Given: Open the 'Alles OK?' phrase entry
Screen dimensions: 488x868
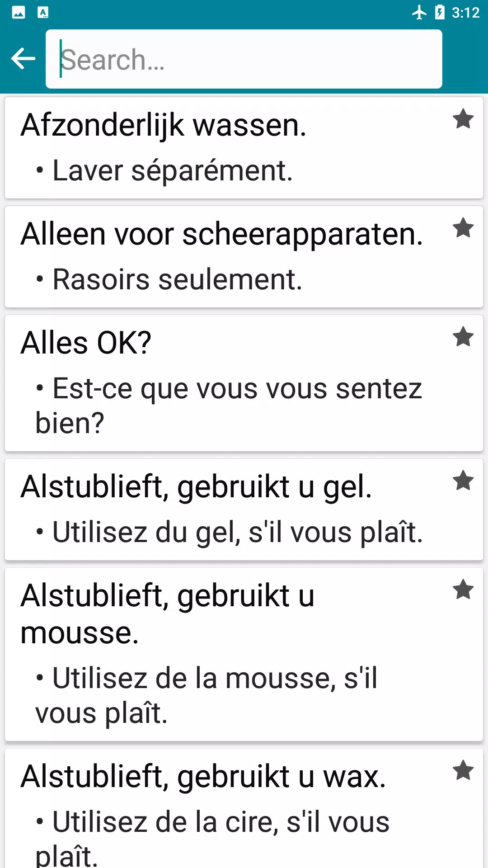Looking at the screenshot, I should 86,343.
